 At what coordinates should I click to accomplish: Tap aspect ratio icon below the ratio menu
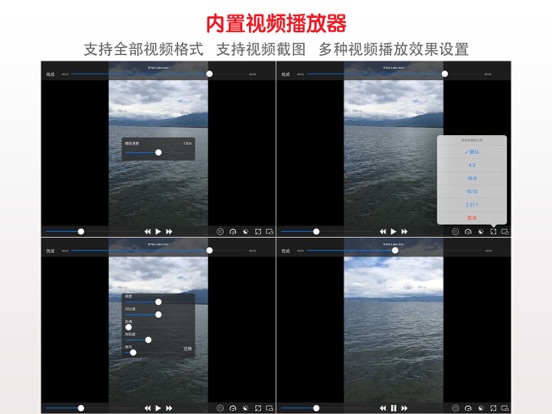(x=493, y=232)
